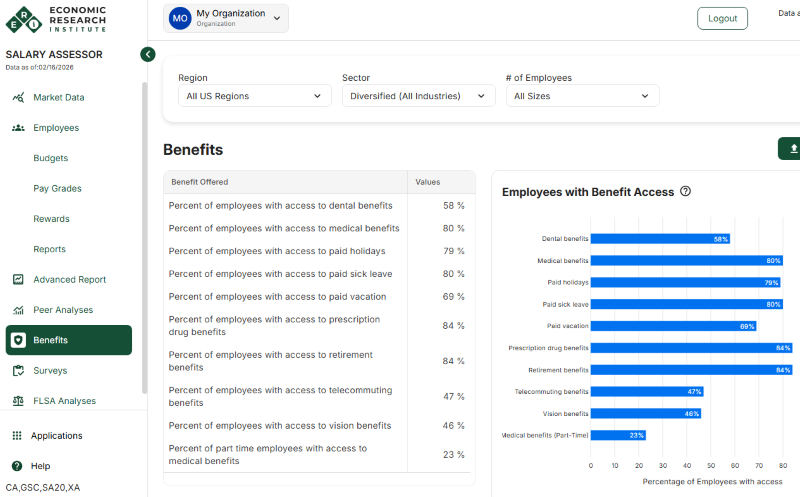Click the Economic Research Institute logo

pos(56,19)
